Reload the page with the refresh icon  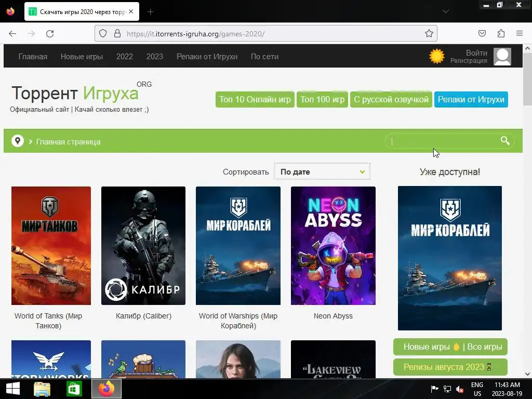pos(50,34)
